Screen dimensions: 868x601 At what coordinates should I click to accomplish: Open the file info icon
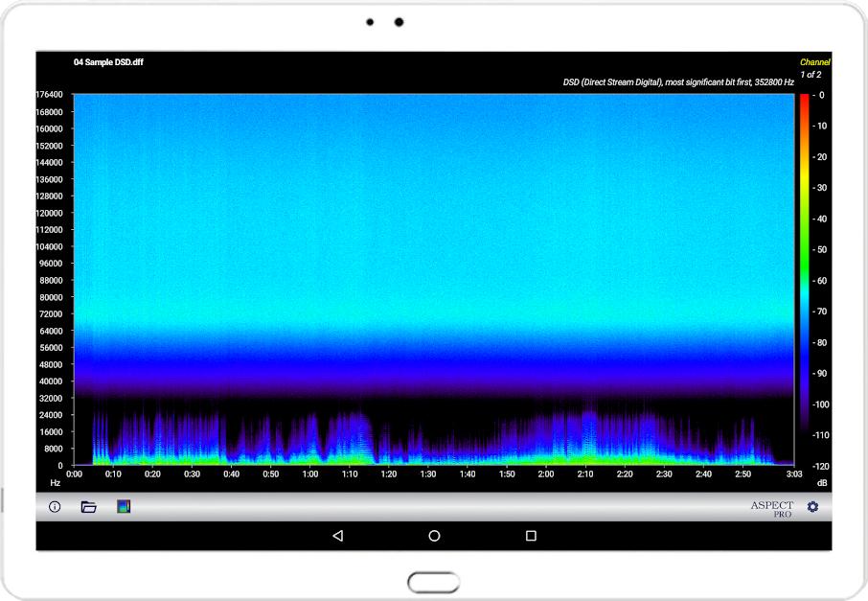(55, 506)
